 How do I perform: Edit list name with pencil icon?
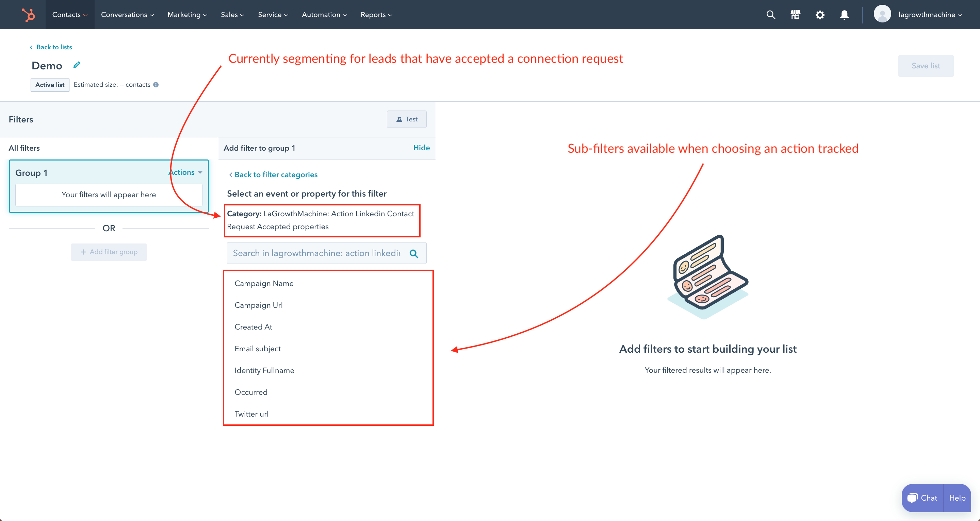(x=77, y=65)
